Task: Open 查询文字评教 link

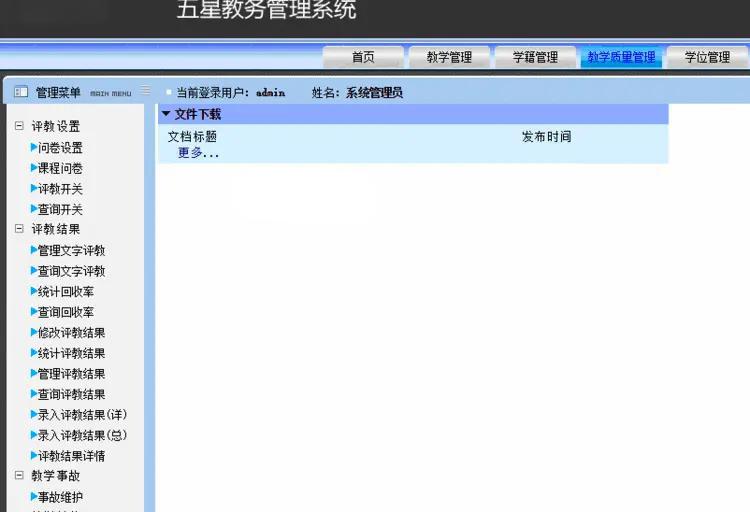Action: 71,271
